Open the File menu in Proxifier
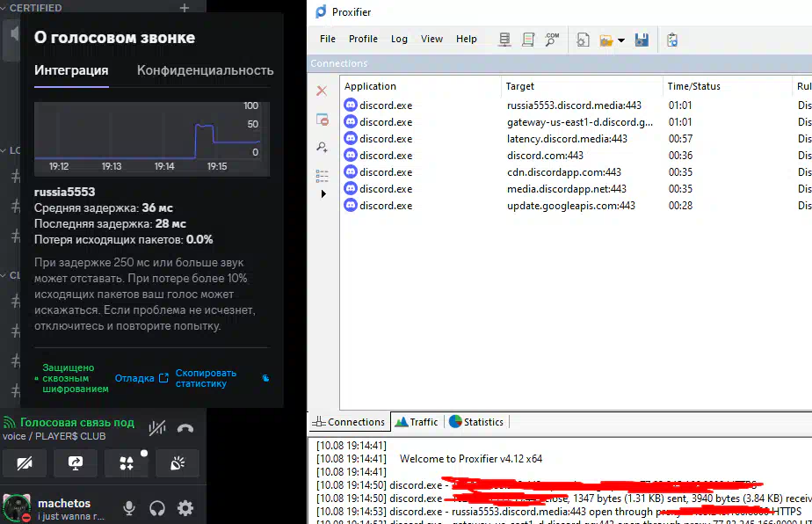 pyautogui.click(x=327, y=39)
